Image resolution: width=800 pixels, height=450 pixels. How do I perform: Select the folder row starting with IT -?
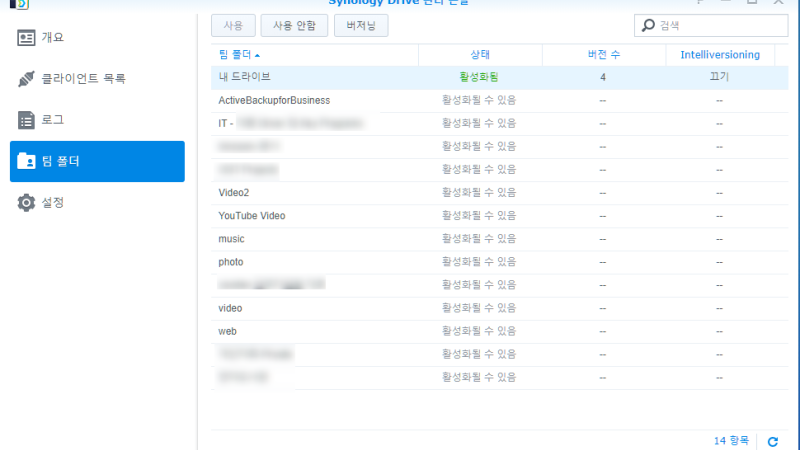pyautogui.click(x=499, y=123)
